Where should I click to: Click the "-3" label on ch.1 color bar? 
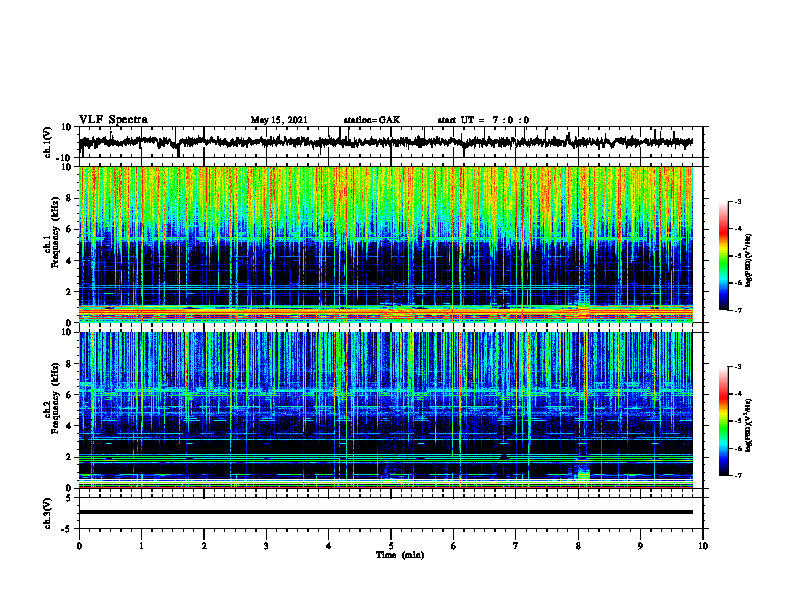pos(737,201)
